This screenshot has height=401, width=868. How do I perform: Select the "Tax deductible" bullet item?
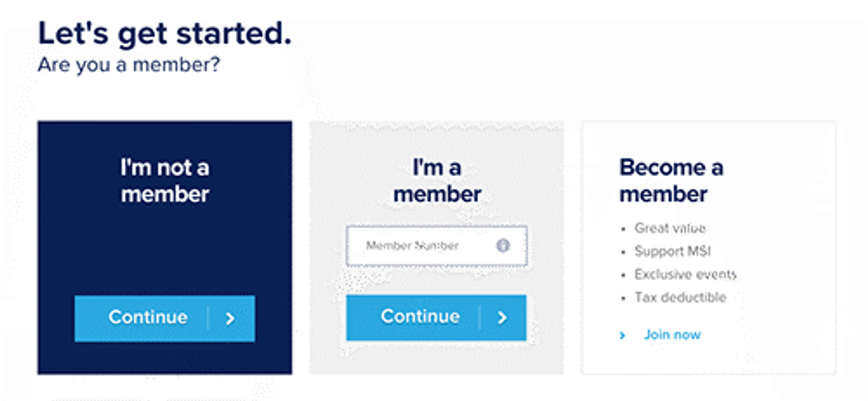[x=680, y=297]
